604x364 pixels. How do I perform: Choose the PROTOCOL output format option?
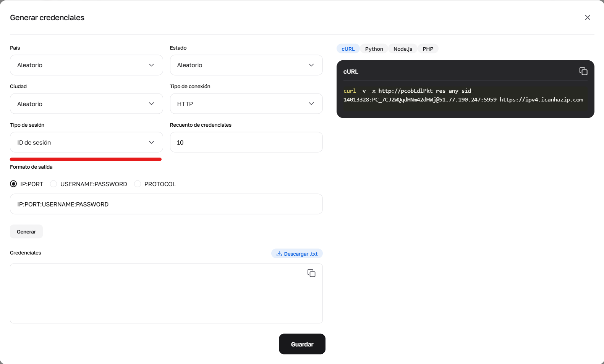138,184
